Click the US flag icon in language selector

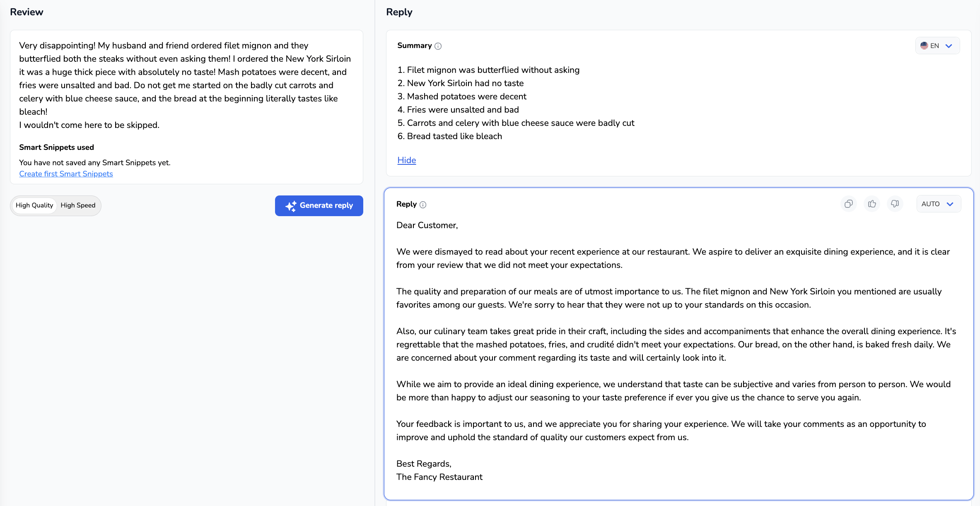[x=925, y=46]
